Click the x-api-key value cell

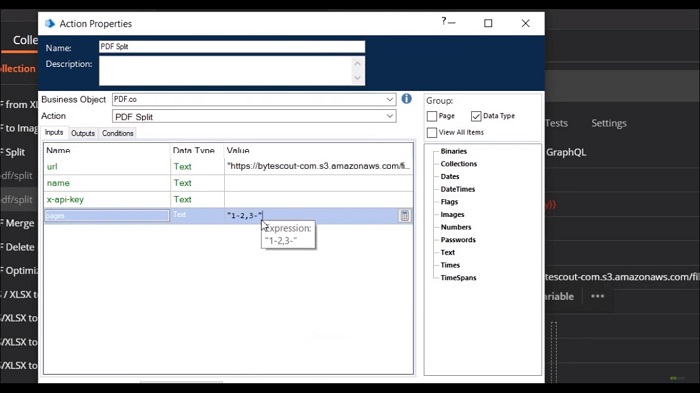coord(318,200)
